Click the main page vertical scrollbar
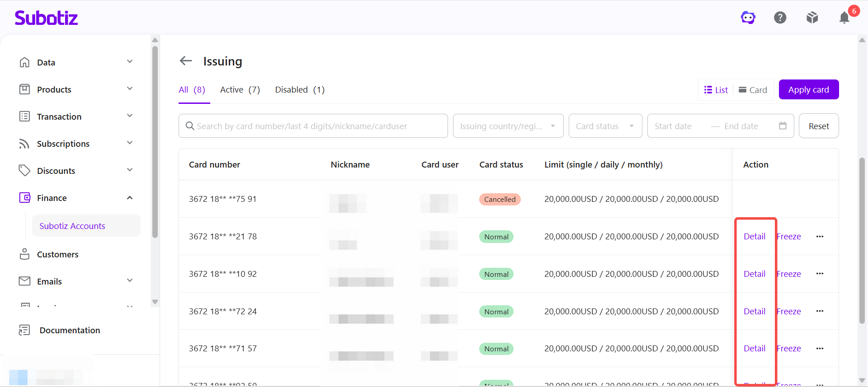 (x=862, y=241)
